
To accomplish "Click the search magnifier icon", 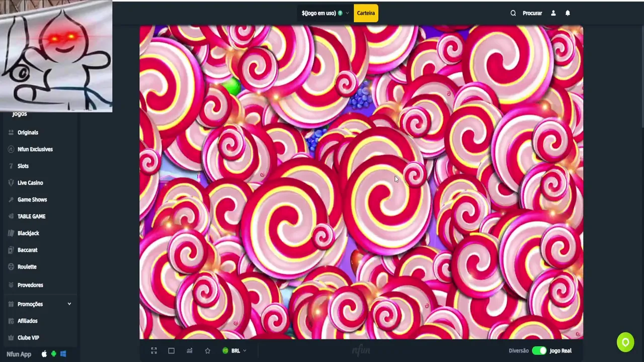I will coord(513,13).
